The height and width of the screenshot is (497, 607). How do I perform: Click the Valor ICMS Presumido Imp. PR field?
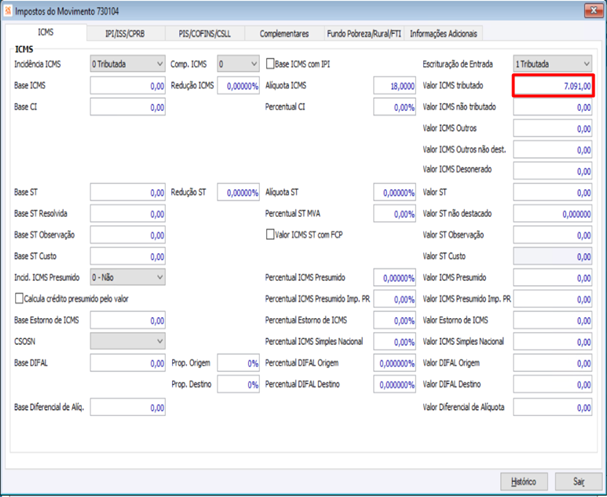552,298
